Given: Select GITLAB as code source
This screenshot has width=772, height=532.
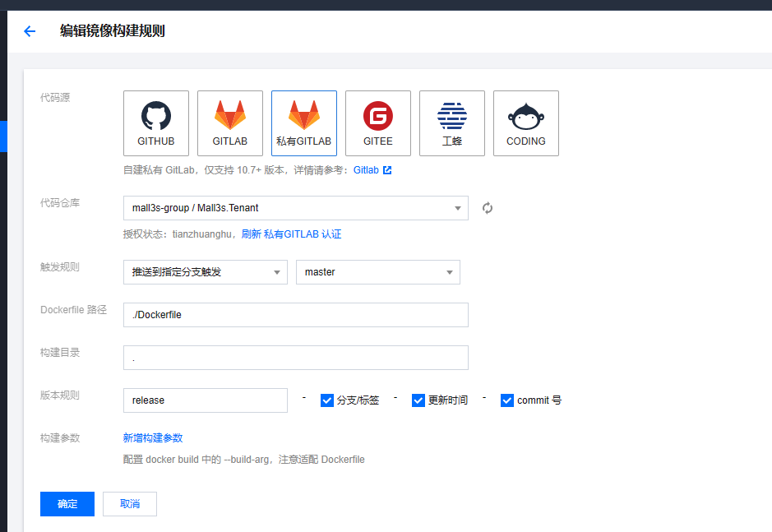Looking at the screenshot, I should 230,123.
